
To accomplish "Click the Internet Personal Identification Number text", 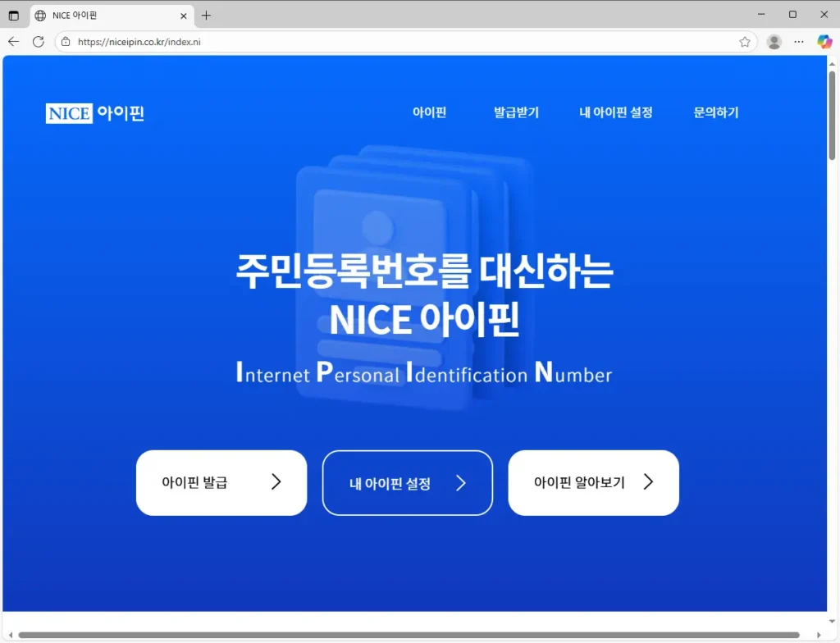I will pyautogui.click(x=424, y=372).
